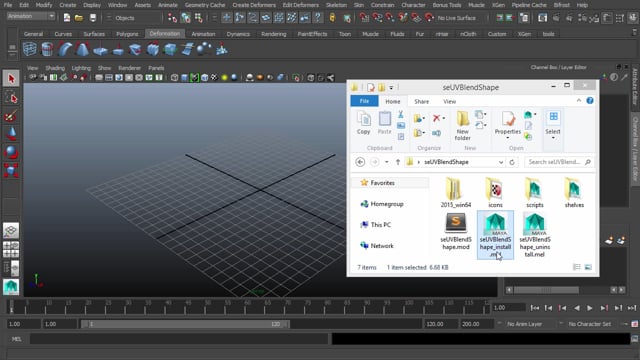Image resolution: width=640 pixels, height=360 pixels.
Task: Click the Flare deformer shelf icon
Action: coord(82,49)
